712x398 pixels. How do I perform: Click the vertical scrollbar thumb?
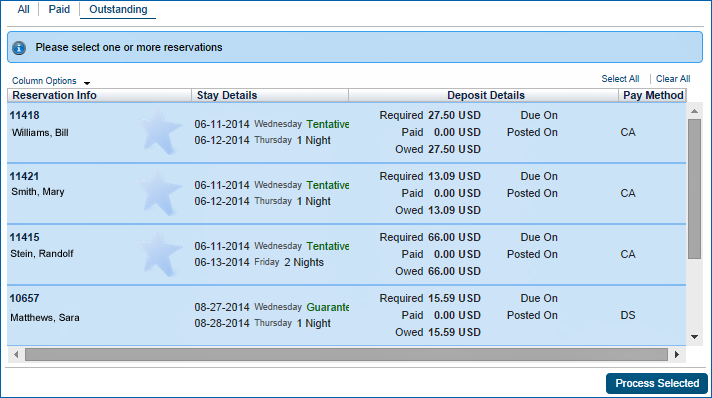(x=694, y=189)
